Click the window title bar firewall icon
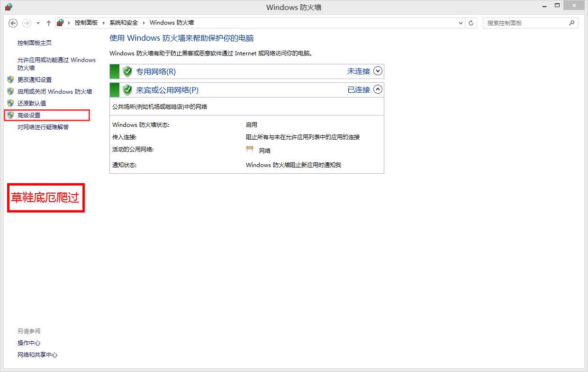 tap(9, 7)
